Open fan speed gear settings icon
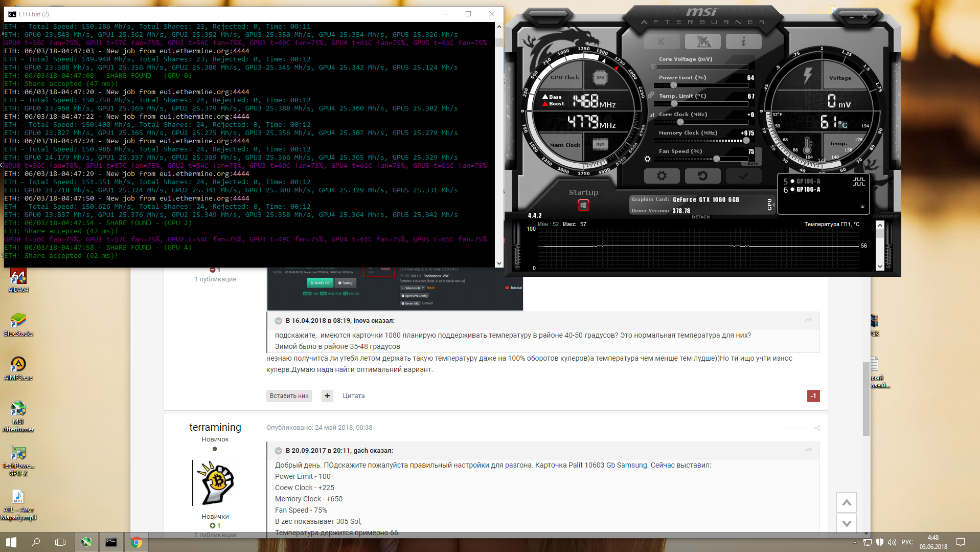 pyautogui.click(x=648, y=159)
